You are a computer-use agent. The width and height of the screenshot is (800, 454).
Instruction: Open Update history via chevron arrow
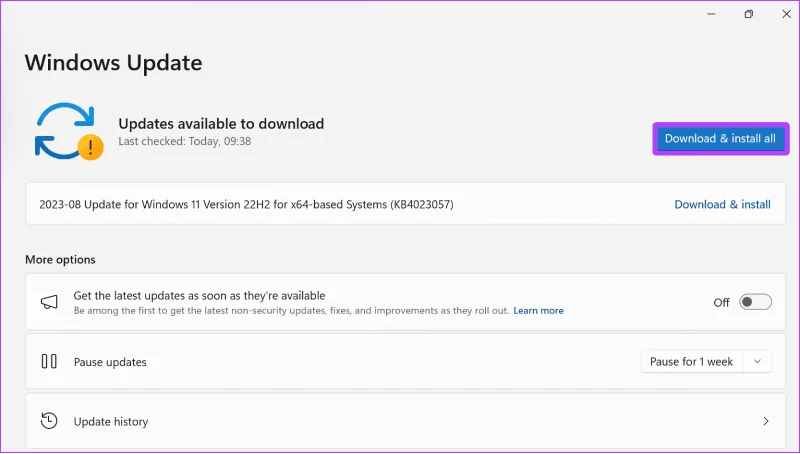click(x=766, y=421)
